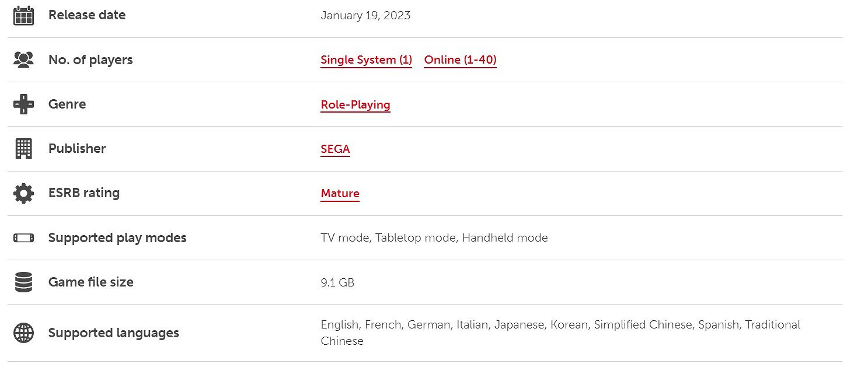Open the Online (1-40) players link

pyautogui.click(x=460, y=60)
